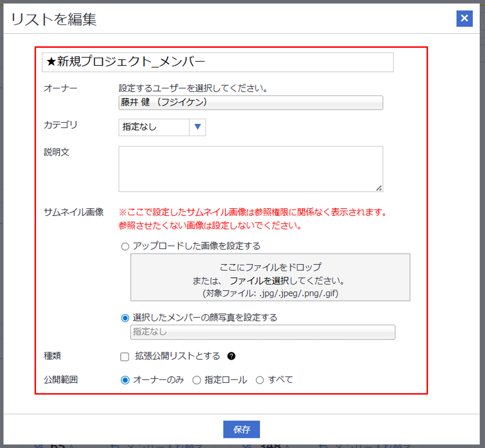Open the owner user selector field
Image resolution: width=485 pixels, height=448 pixels.
(x=251, y=103)
